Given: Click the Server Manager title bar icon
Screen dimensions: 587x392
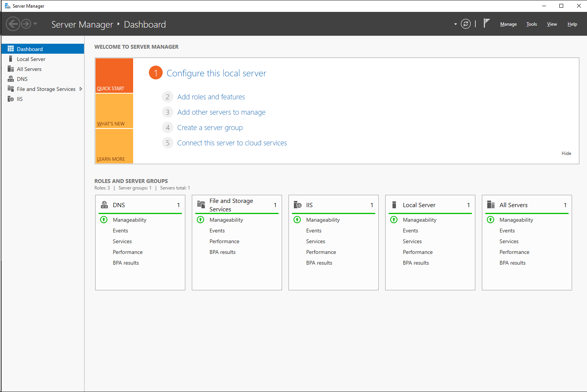Looking at the screenshot, I should [x=7, y=6].
